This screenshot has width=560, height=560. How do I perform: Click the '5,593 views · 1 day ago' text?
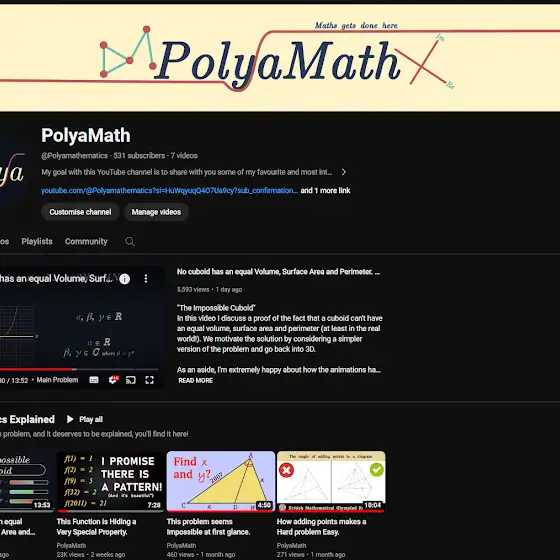(209, 290)
